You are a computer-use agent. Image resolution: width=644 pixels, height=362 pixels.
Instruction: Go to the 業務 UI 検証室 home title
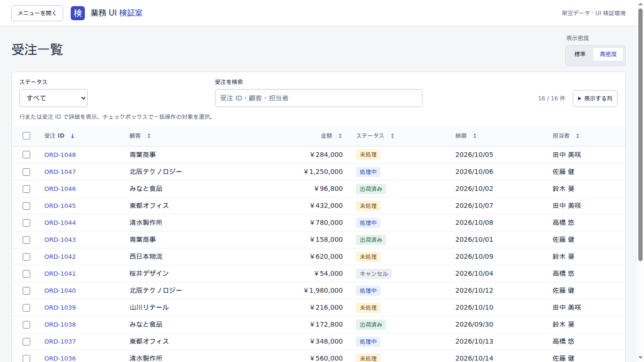[116, 13]
